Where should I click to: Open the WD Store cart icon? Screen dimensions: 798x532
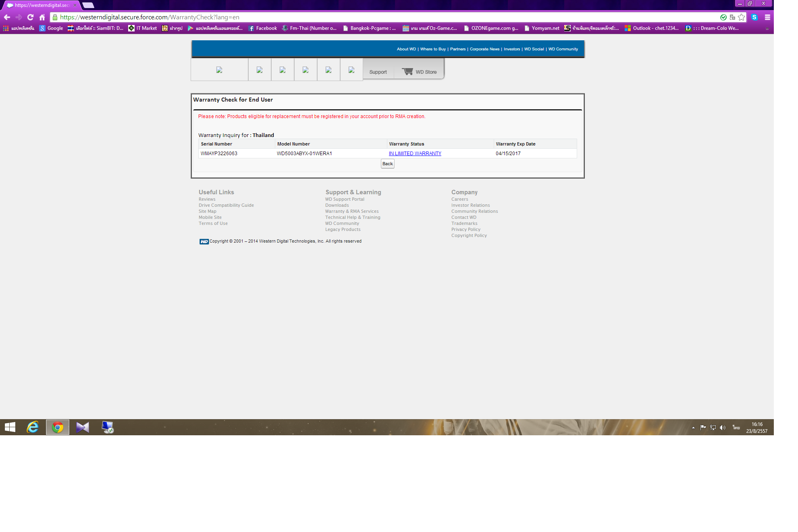(x=407, y=71)
